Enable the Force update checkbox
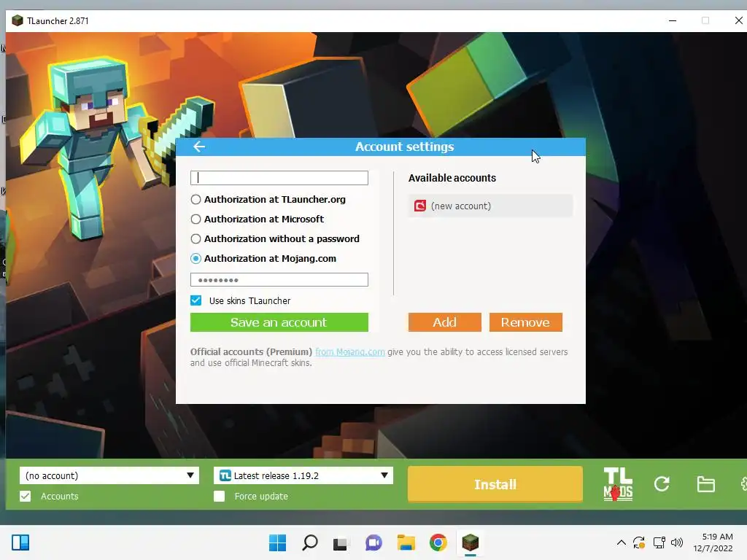The height and width of the screenshot is (560, 747). tap(219, 496)
